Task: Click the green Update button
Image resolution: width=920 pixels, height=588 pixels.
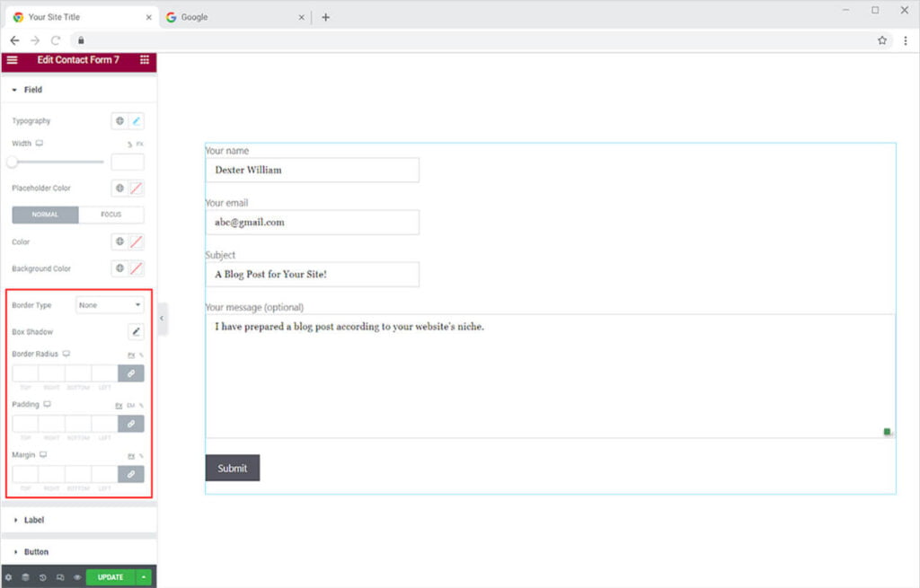Action: tap(111, 577)
